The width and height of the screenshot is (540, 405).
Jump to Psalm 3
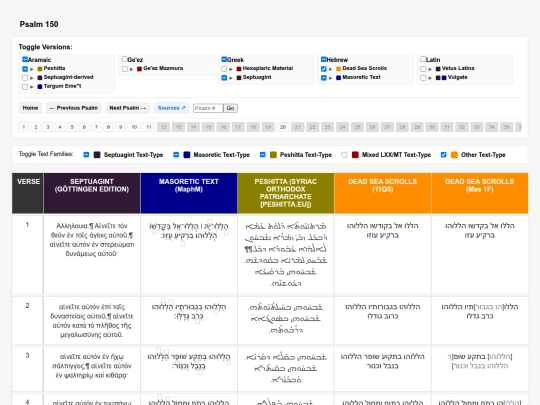48,127
